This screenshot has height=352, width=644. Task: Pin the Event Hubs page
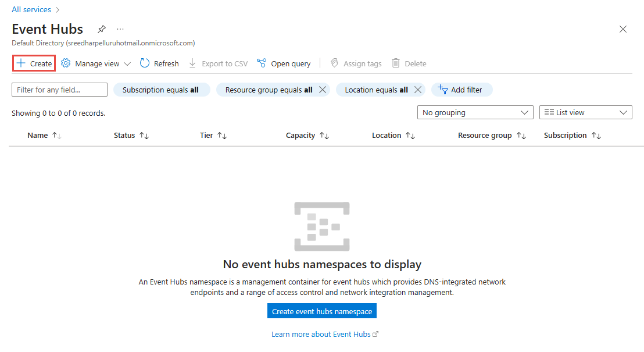(102, 29)
